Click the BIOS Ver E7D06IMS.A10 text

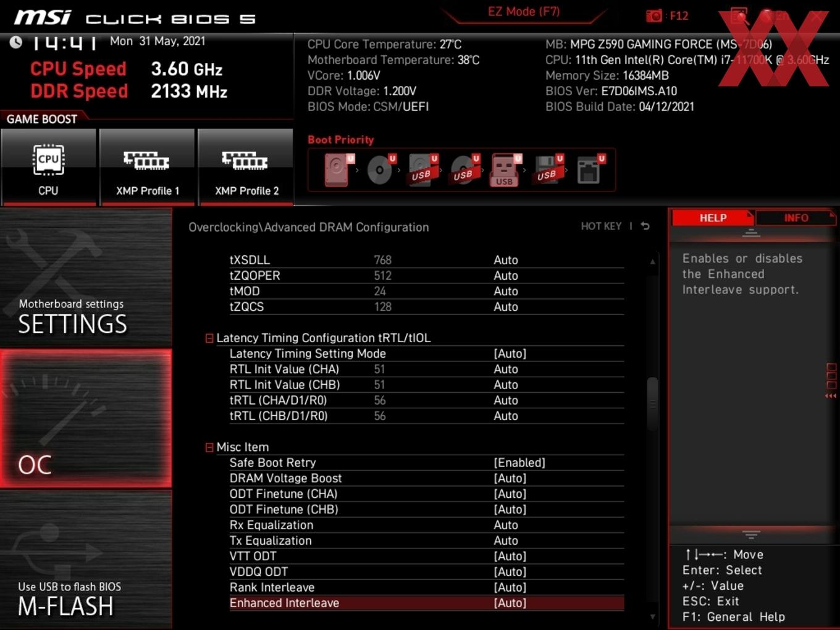pos(611,91)
